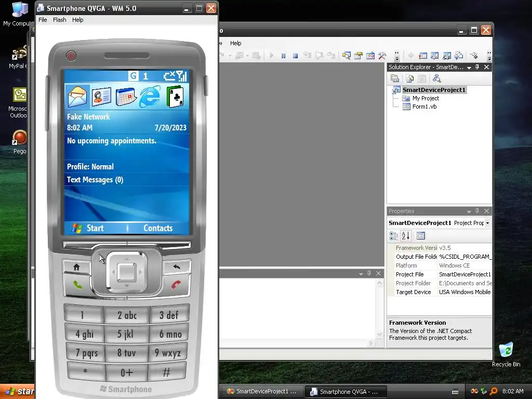This screenshot has height=399, width=532.
Task: Open Visual Studio Help menu
Action: point(235,43)
